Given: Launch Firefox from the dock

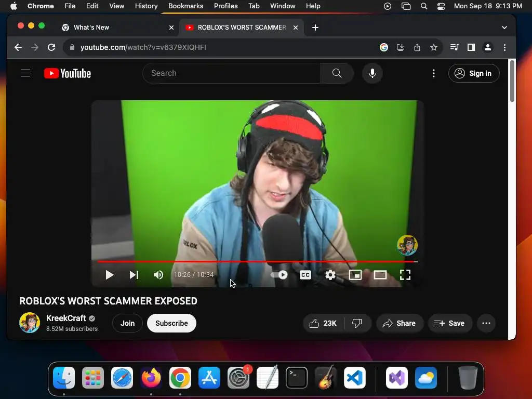Looking at the screenshot, I should coord(151,378).
